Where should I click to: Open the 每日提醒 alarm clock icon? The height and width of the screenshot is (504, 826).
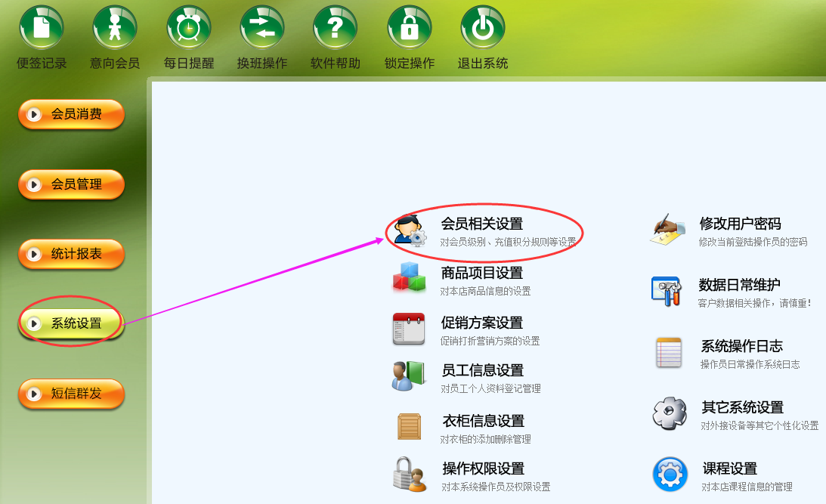coord(189,27)
